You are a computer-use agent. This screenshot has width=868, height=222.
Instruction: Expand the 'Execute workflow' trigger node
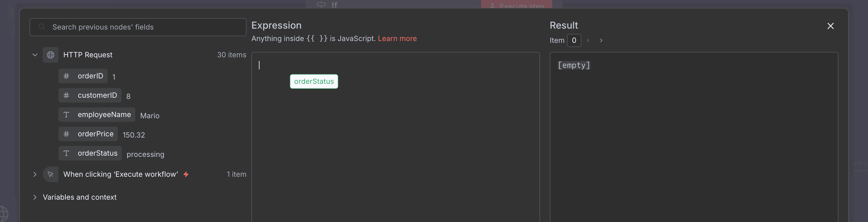click(x=35, y=174)
